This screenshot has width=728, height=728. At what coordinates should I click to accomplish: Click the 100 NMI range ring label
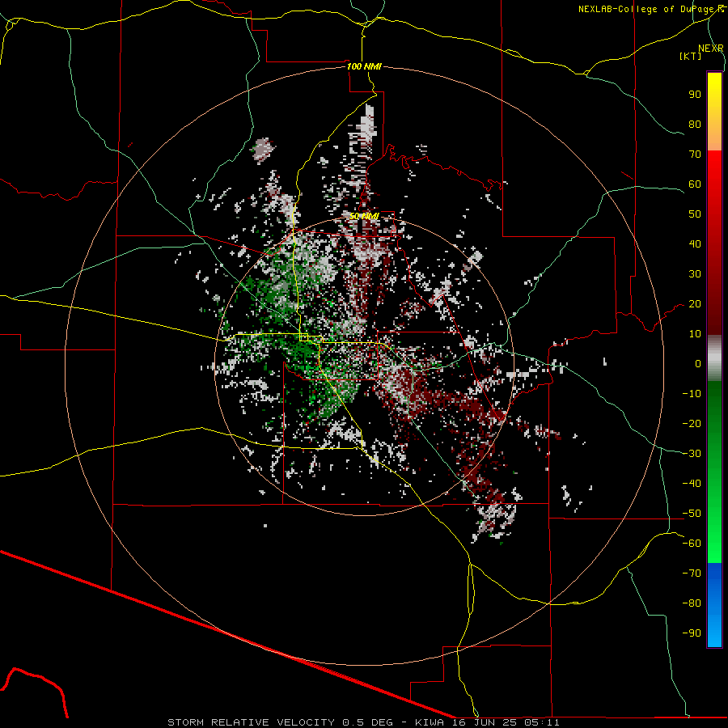tap(364, 66)
